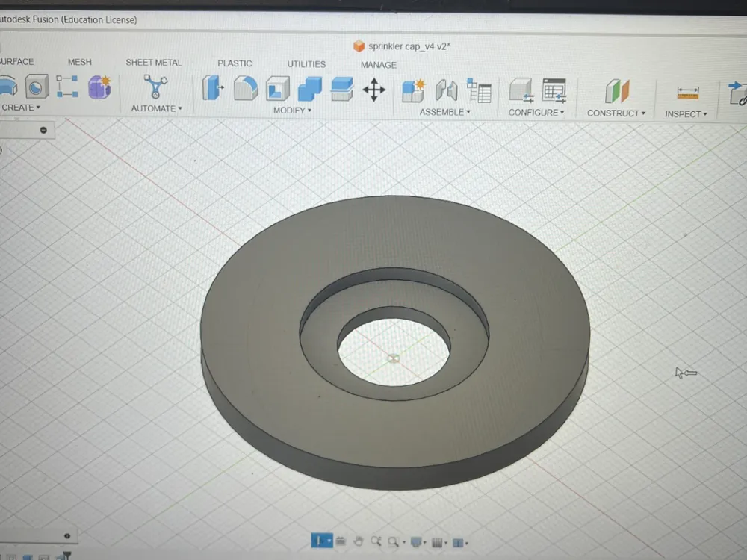Open the Display Settings menu
Screen dimensions: 747x560
[x=416, y=541]
